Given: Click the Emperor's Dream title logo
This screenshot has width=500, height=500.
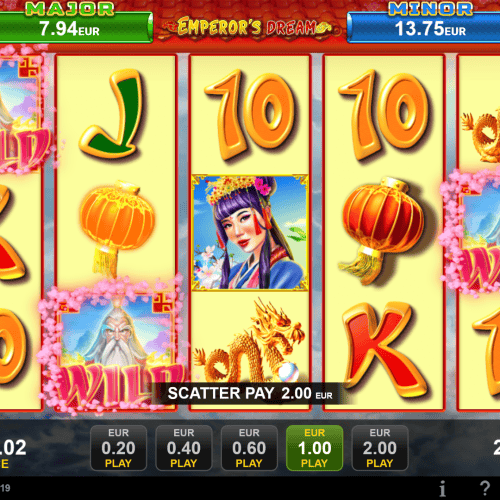Looking at the screenshot, I should [250, 27].
